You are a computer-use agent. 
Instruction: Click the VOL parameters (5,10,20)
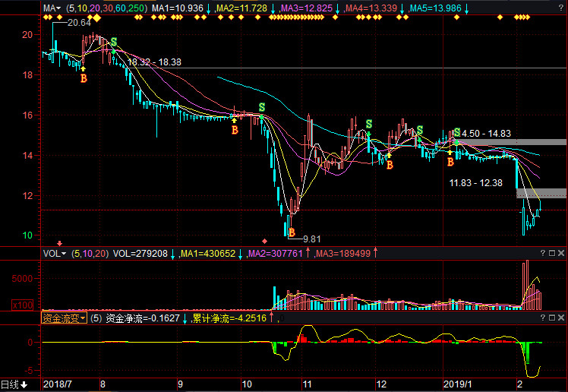(x=90, y=253)
